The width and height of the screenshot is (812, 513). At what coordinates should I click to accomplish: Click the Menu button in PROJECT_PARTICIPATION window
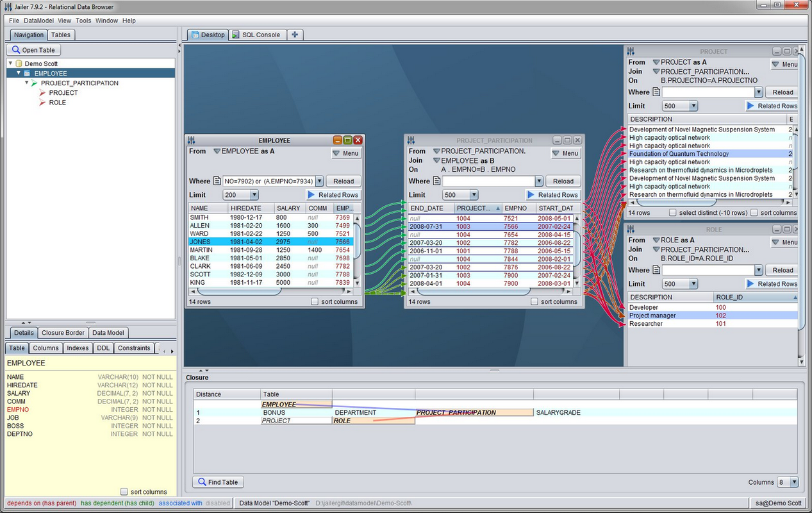565,153
